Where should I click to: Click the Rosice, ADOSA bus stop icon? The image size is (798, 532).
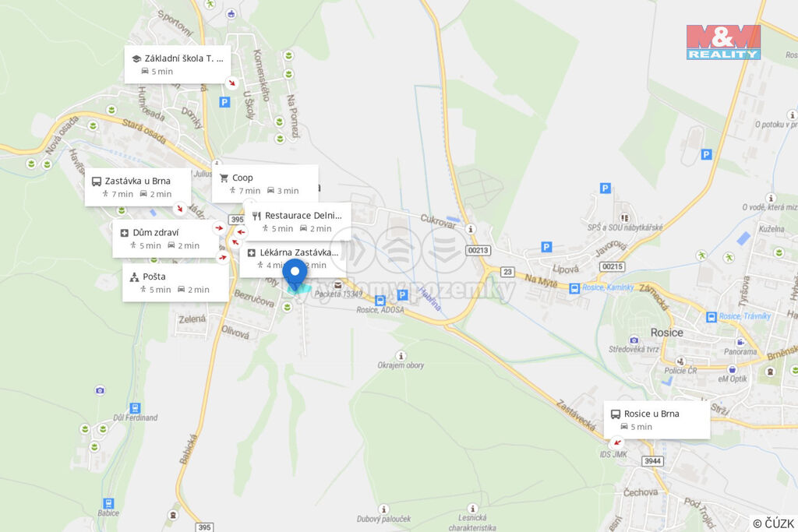point(380,301)
